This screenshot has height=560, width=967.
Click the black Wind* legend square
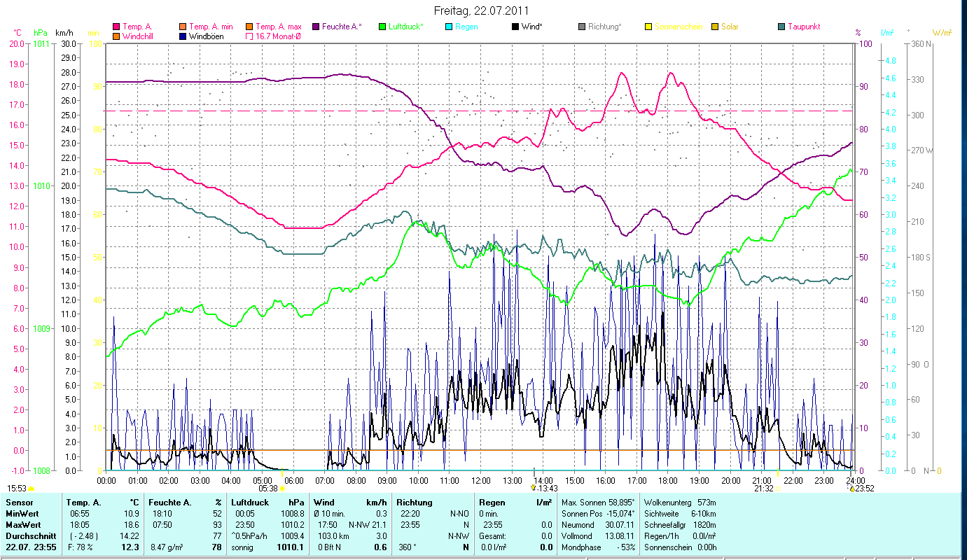[x=515, y=27]
